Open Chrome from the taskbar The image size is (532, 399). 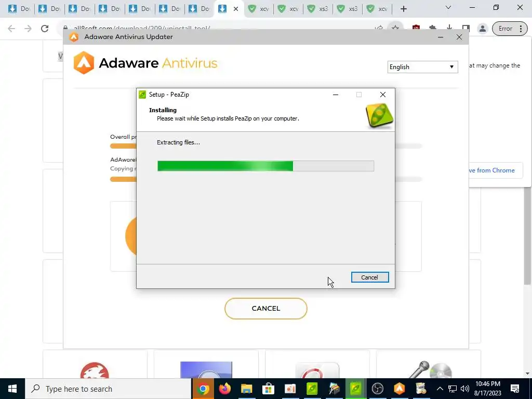click(x=203, y=389)
